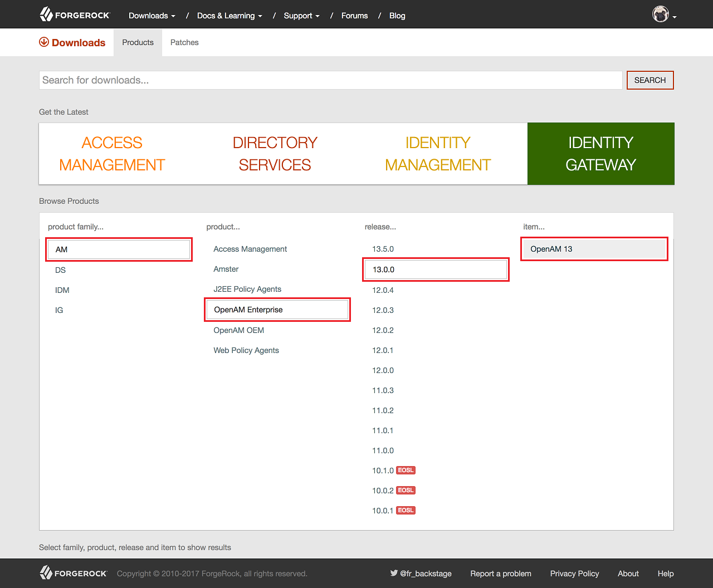Image resolution: width=713 pixels, height=588 pixels.
Task: Select the Access Management tile
Action: (x=112, y=154)
